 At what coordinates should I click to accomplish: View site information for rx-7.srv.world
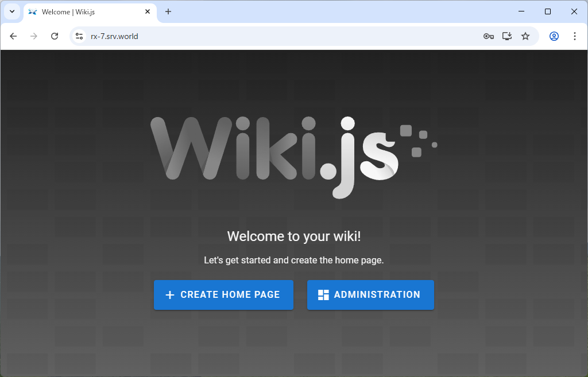pos(79,36)
